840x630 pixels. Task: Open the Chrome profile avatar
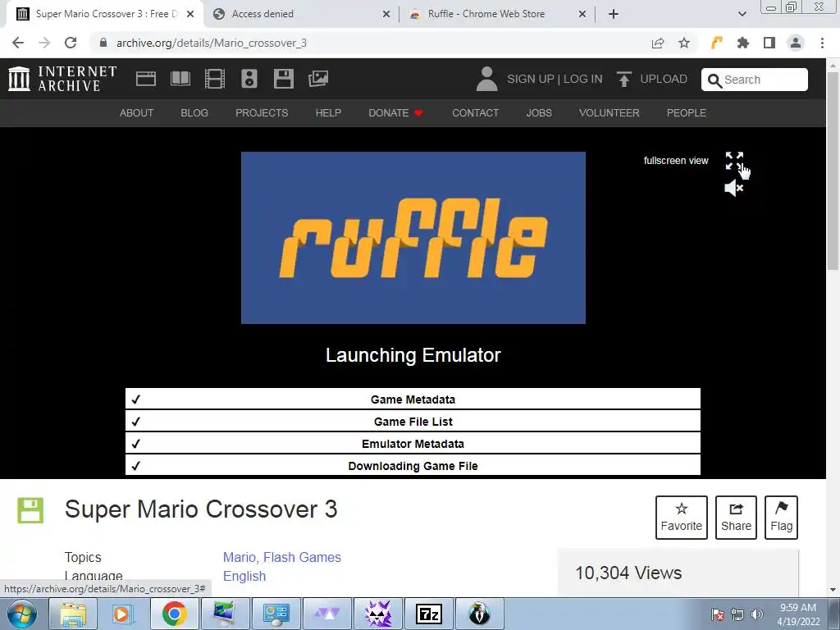(796, 43)
